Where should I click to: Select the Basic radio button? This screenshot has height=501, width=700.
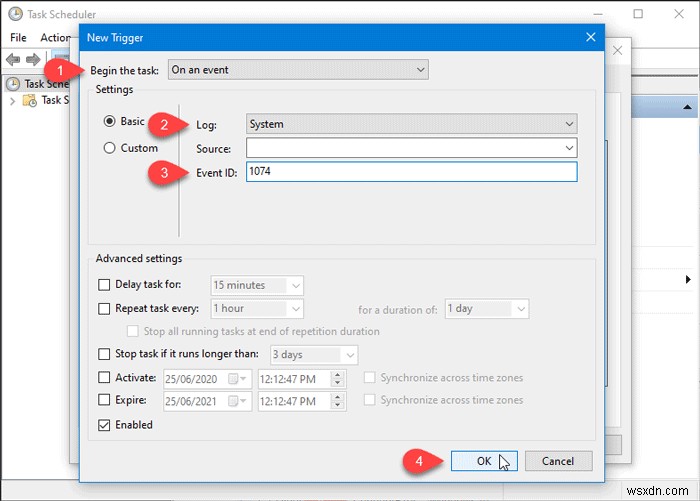click(x=109, y=121)
